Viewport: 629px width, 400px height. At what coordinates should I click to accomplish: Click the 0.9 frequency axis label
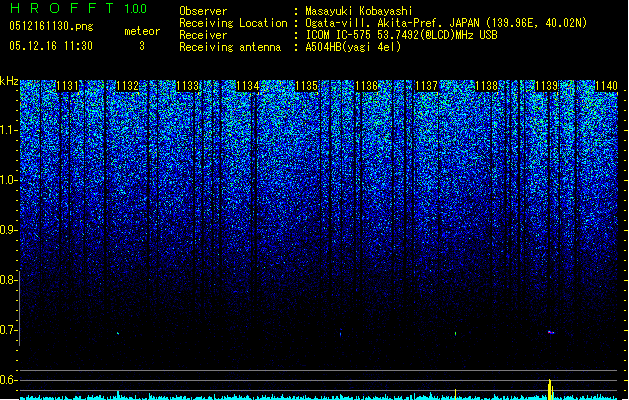click(x=7, y=230)
